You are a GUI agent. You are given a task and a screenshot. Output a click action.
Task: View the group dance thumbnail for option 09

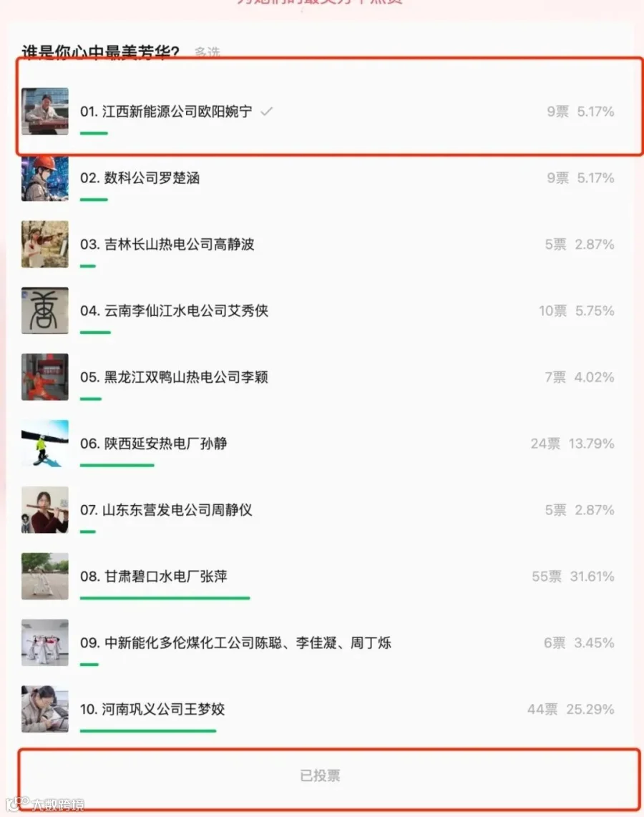coord(45,642)
